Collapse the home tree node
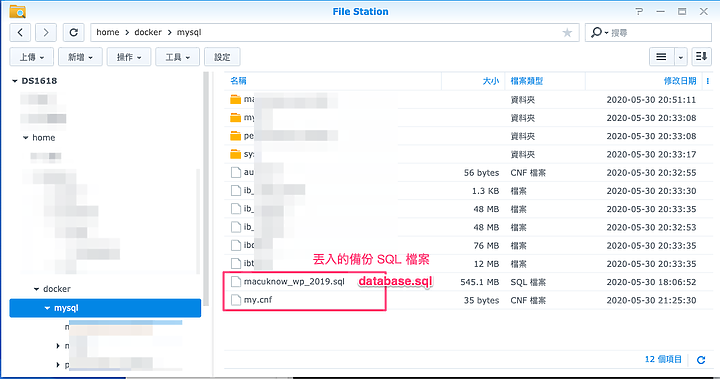This screenshot has height=379, width=720. (x=26, y=137)
